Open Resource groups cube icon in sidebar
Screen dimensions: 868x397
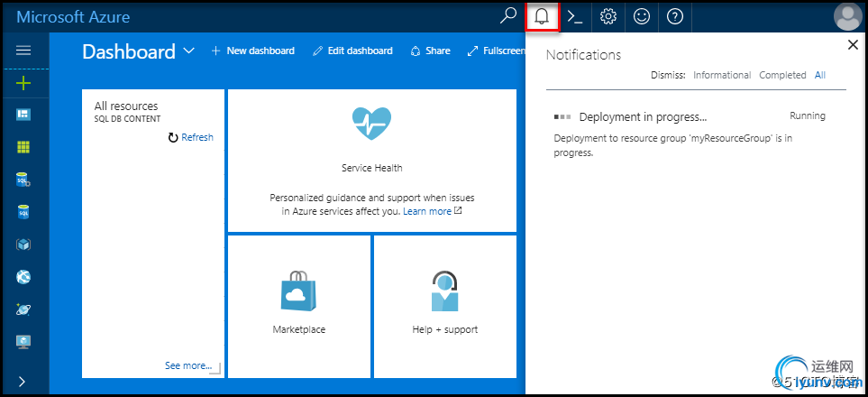click(x=23, y=245)
